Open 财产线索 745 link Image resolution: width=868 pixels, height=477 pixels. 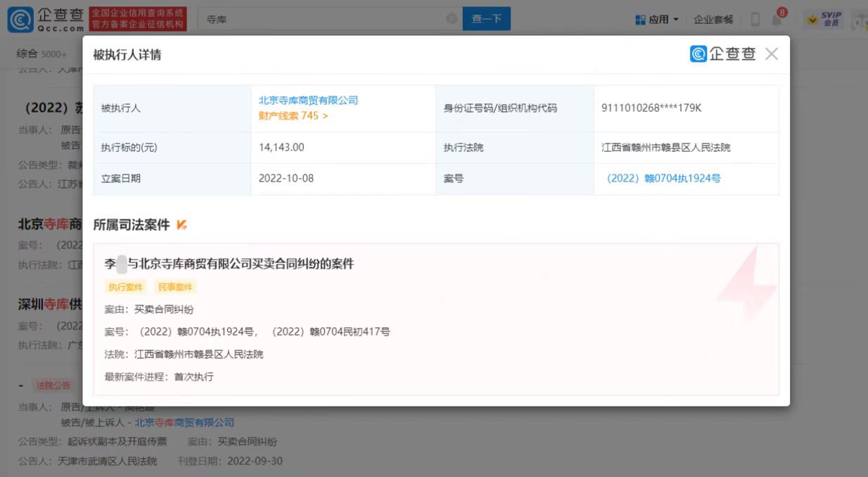[x=293, y=116]
